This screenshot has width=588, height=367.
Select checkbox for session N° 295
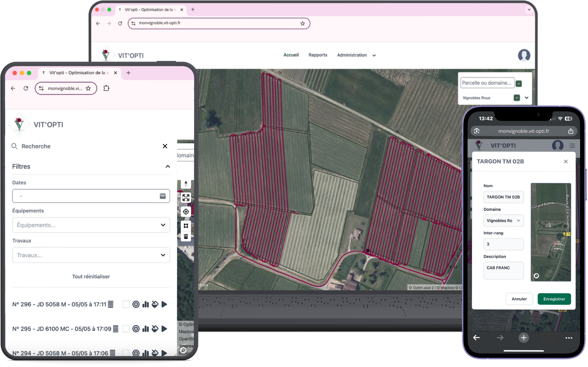coord(126,329)
